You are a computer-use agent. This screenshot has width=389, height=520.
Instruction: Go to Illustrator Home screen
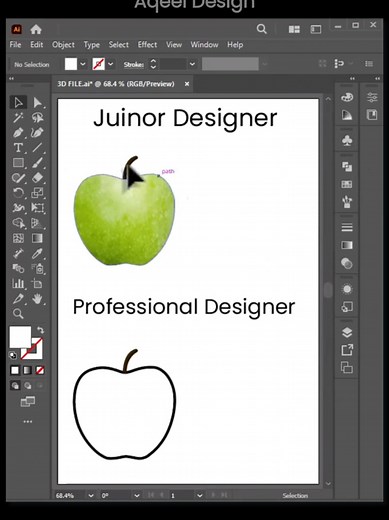tap(36, 30)
